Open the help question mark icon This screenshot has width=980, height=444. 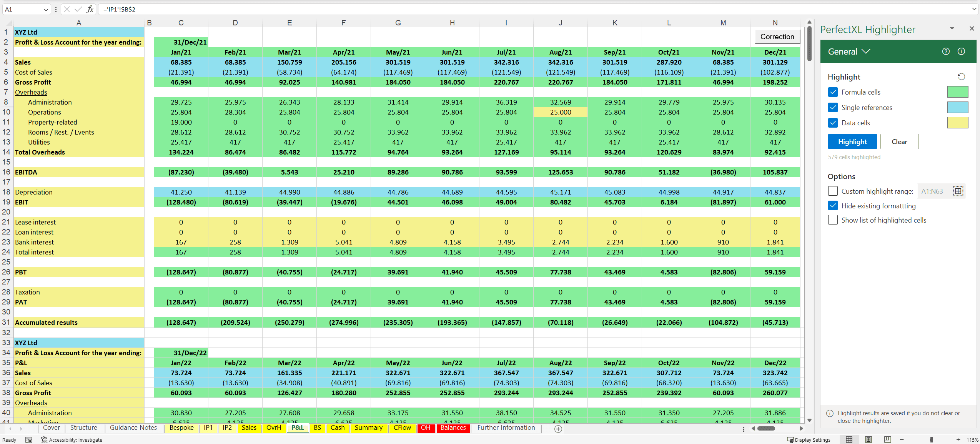point(946,52)
